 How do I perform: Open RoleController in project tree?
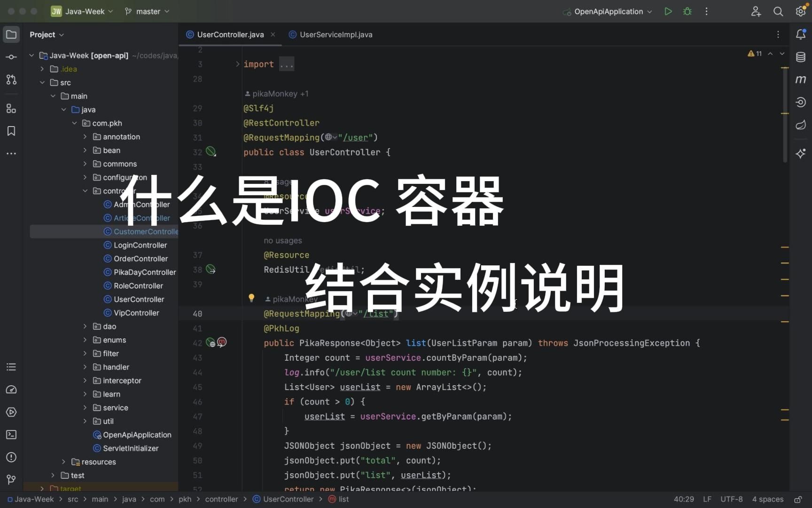click(133, 286)
